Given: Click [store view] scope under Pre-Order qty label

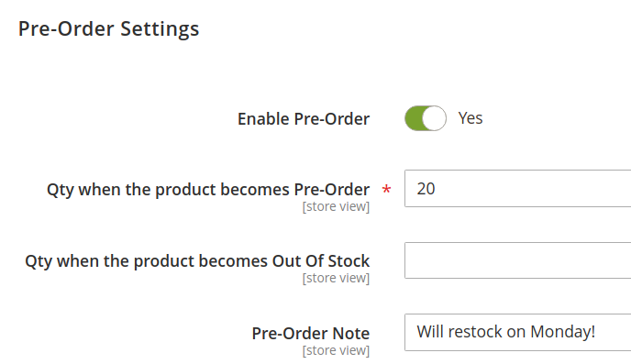Looking at the screenshot, I should coord(336,206).
